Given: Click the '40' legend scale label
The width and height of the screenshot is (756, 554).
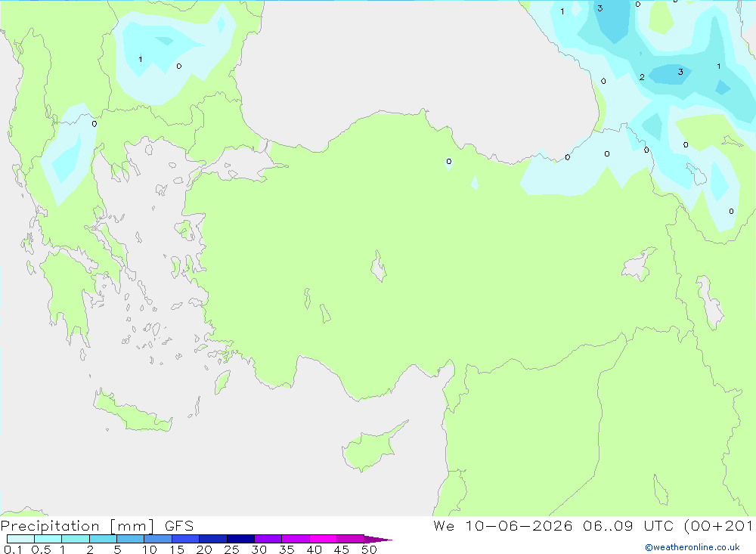Looking at the screenshot, I should pos(314,549).
